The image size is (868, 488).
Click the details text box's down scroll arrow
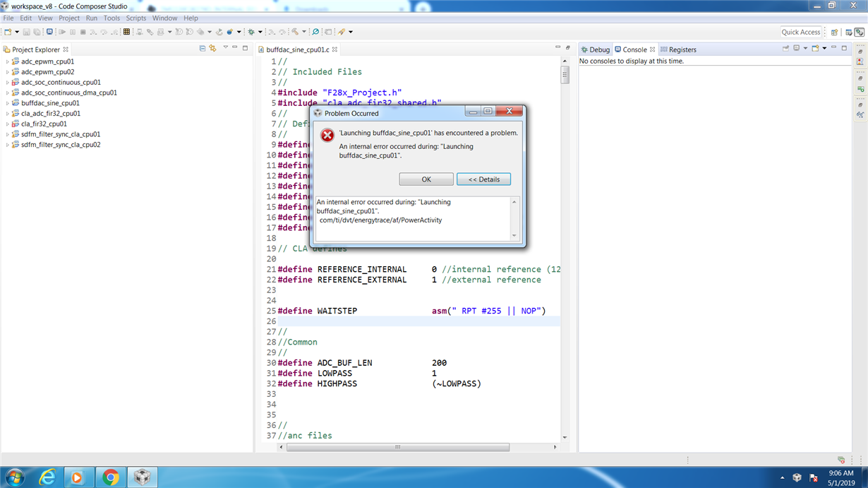[514, 236]
